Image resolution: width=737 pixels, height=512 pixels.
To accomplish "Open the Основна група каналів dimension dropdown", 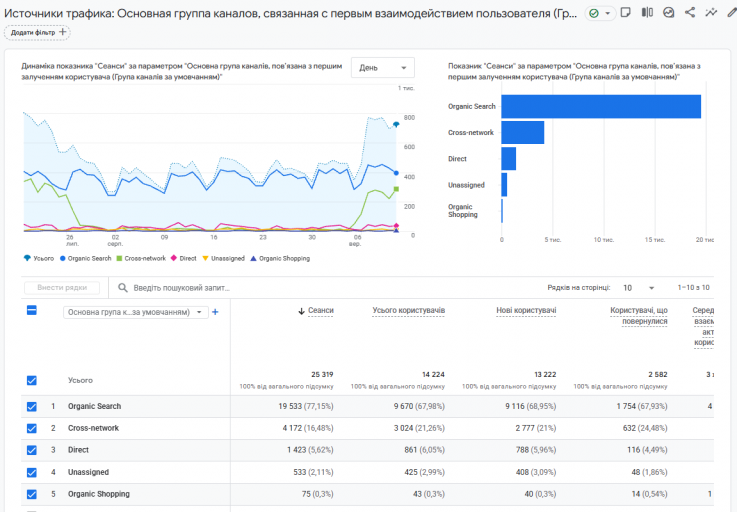I will pos(135,312).
